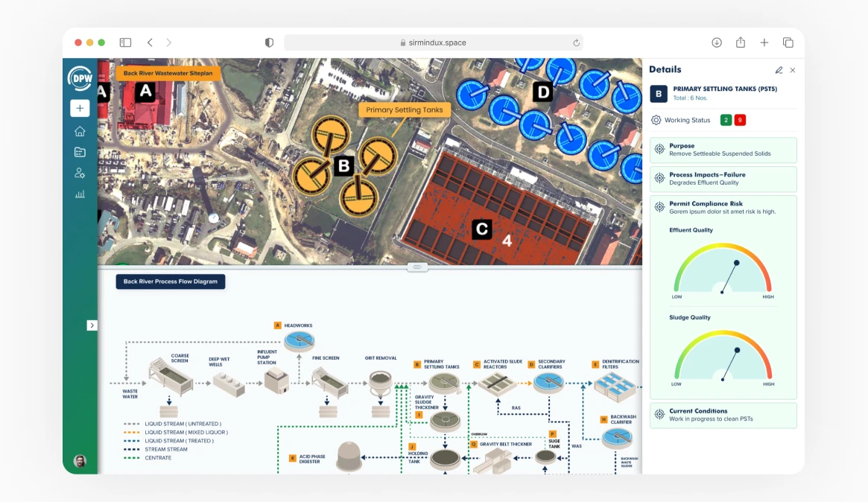Click the Back River Process Flow Diagram label
This screenshot has height=502, width=868.
tap(171, 282)
